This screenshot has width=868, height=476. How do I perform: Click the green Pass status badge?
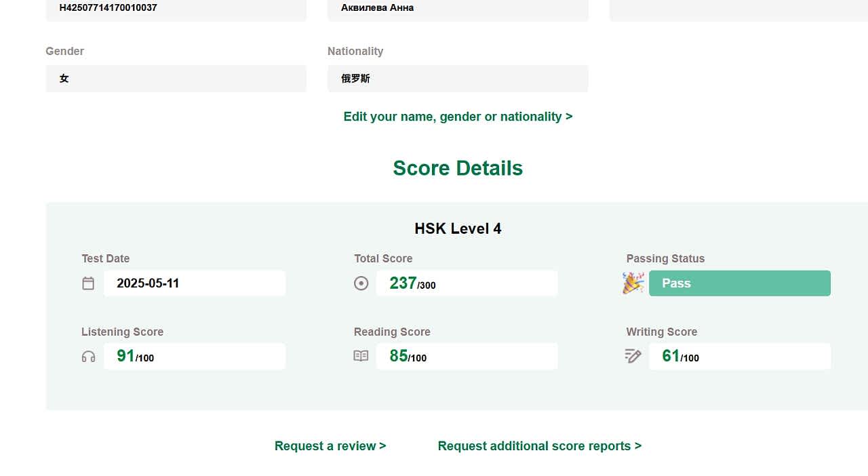coord(740,283)
